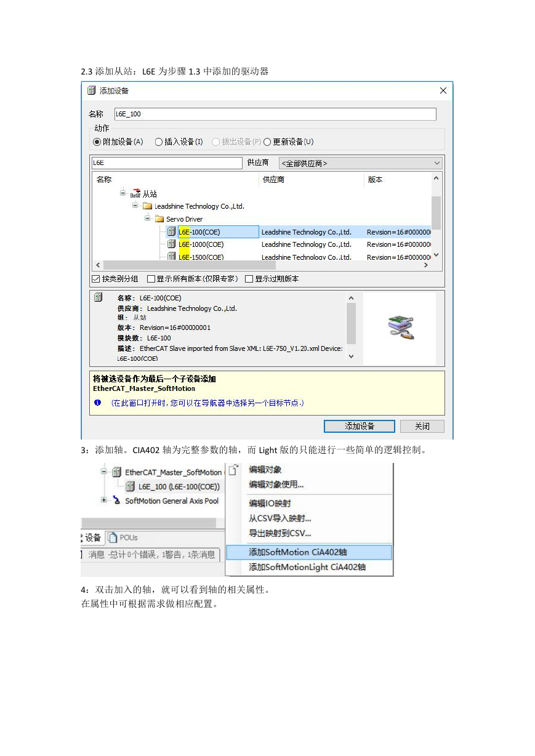535x756 pixels.
Task: Select L6E_100 (L6E-100(COE)) tree item
Action: [x=179, y=486]
